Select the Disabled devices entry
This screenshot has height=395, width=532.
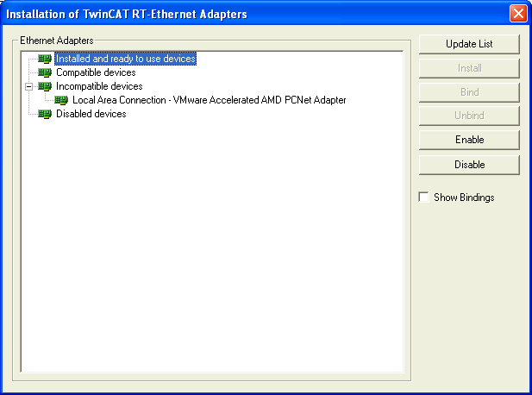(91, 114)
